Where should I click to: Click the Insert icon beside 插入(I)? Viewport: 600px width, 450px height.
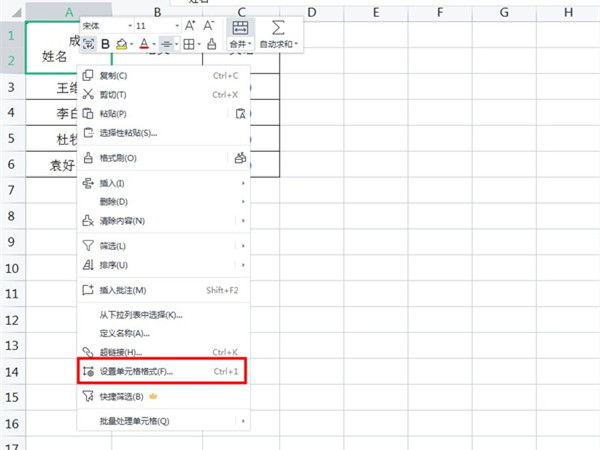(x=88, y=183)
